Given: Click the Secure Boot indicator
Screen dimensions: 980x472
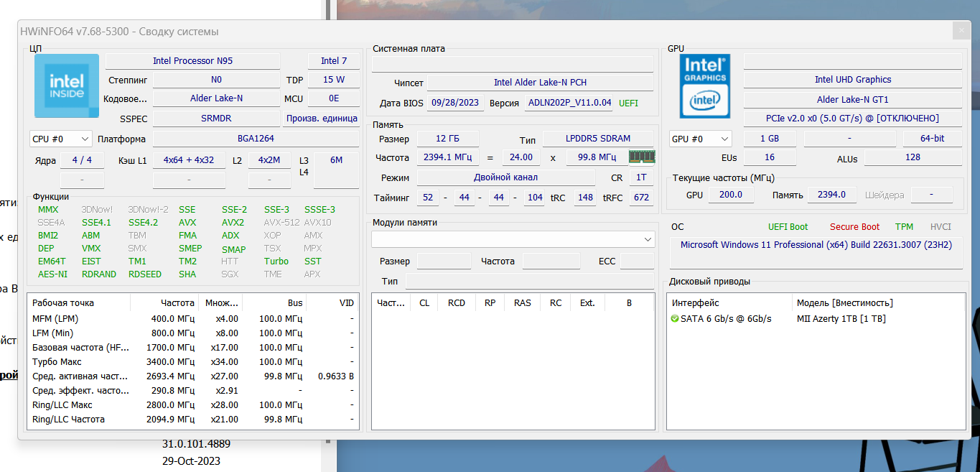Looking at the screenshot, I should pyautogui.click(x=854, y=227).
